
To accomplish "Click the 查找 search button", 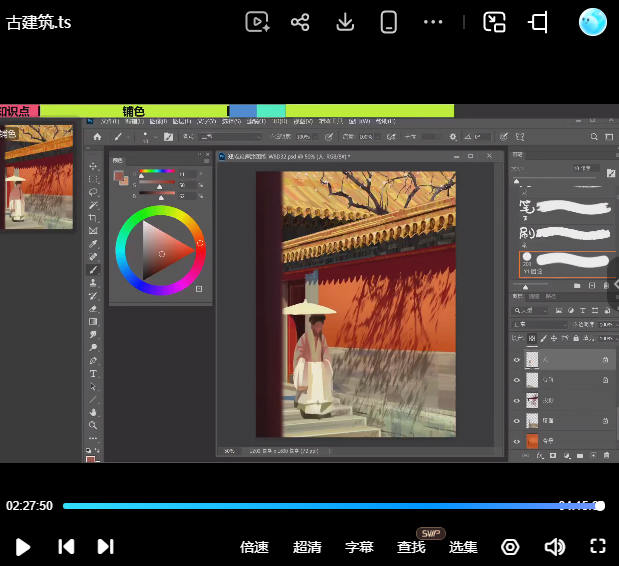I will (411, 547).
